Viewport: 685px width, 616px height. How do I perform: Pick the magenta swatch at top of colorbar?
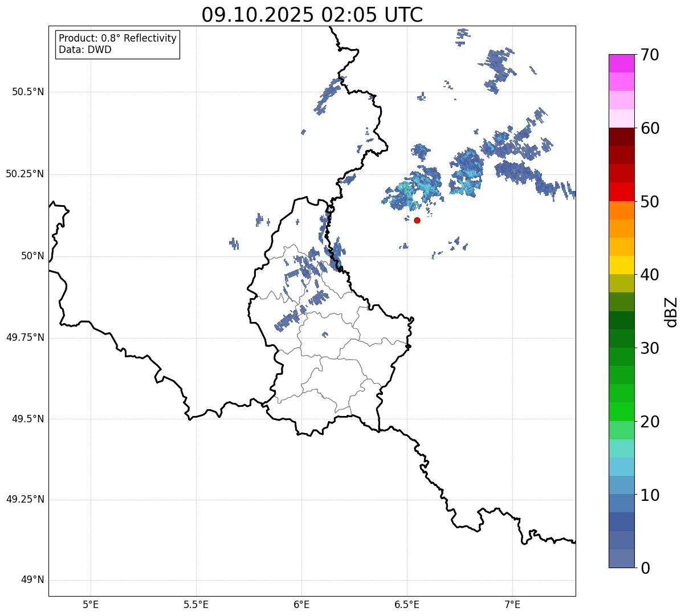click(621, 63)
